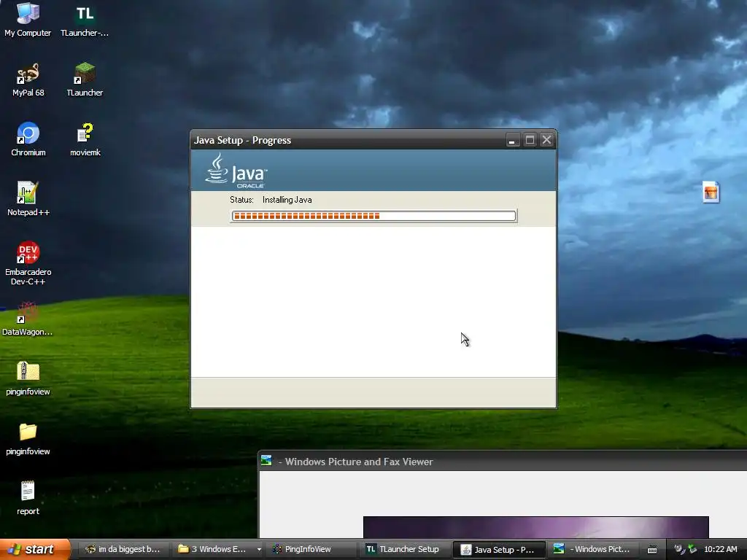Click the image preview in Picture and Fax Viewer

pyautogui.click(x=535, y=526)
